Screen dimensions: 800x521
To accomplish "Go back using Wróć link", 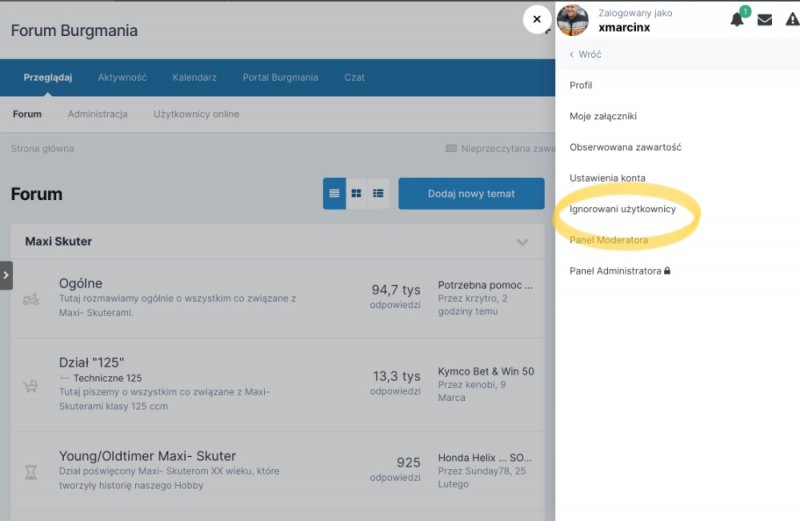I will tap(585, 55).
